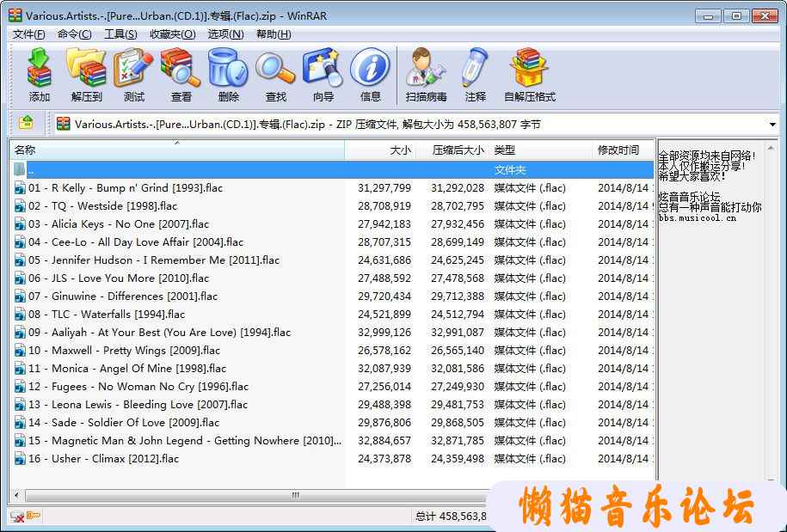Screen dimensions: 787x532
Task: Click the Extract To (解压到) icon
Action: (x=86, y=68)
